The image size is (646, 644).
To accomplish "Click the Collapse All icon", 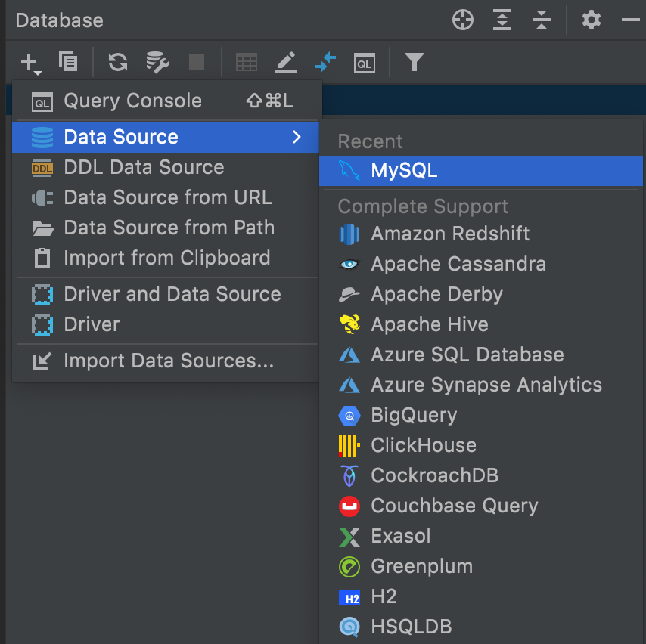I will 542,20.
